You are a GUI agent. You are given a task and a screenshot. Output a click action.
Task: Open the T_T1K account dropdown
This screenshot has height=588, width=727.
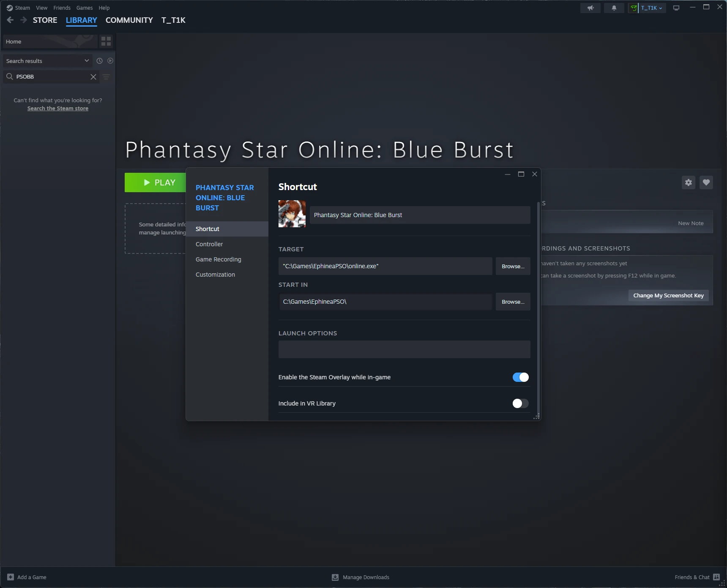coord(649,8)
